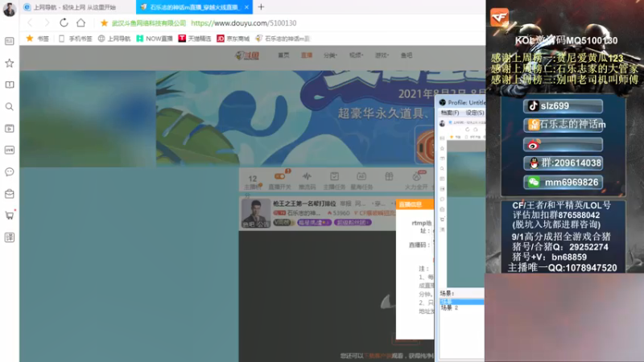644x362 pixels.
Task: Open the 上网导航 bookmark
Action: coord(114,39)
